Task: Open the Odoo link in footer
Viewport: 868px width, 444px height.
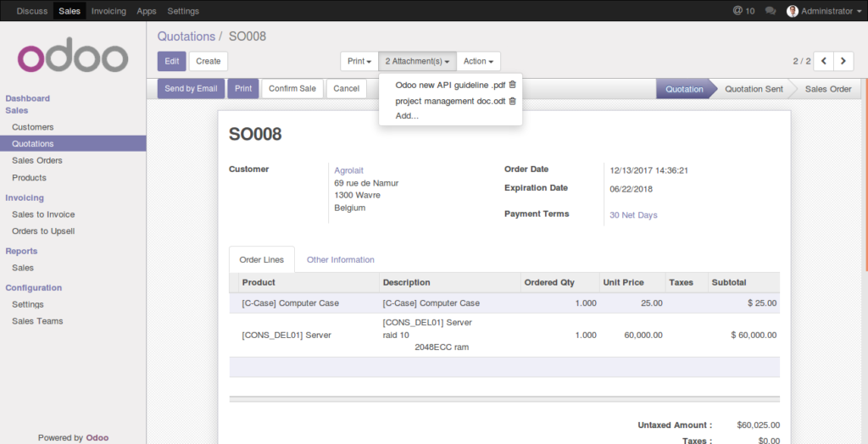Action: click(x=97, y=437)
